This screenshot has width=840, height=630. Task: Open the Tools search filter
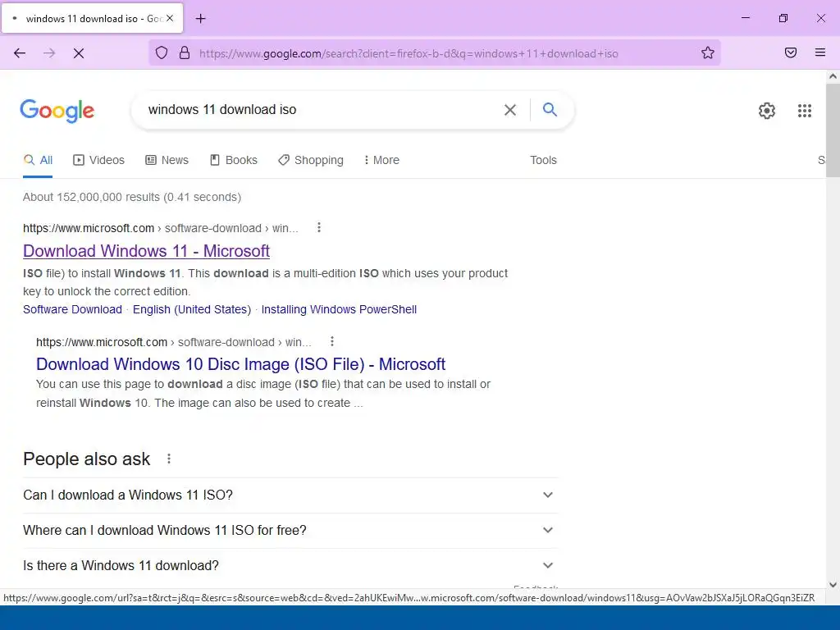tap(543, 160)
